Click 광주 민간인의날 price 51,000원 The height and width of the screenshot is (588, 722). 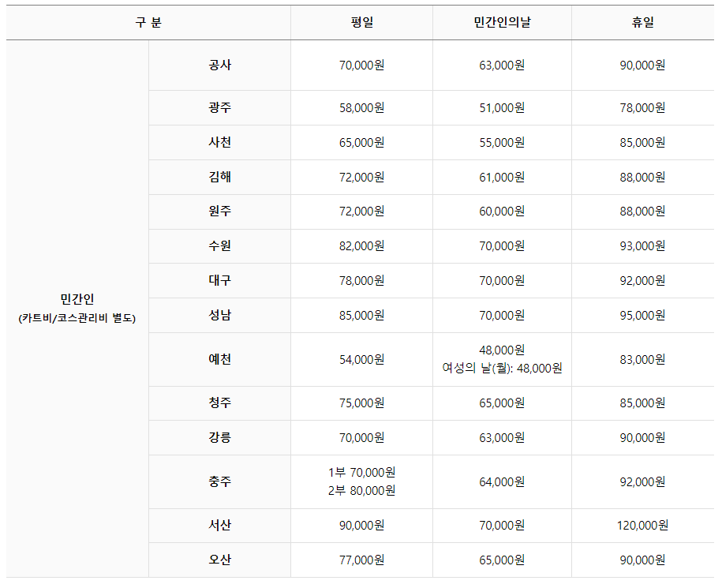(x=502, y=108)
